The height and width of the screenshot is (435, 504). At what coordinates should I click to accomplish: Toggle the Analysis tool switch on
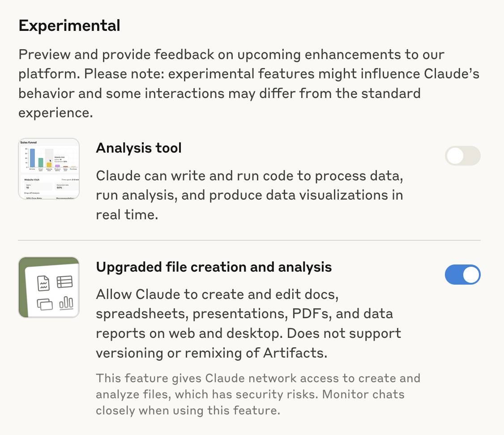tap(463, 156)
